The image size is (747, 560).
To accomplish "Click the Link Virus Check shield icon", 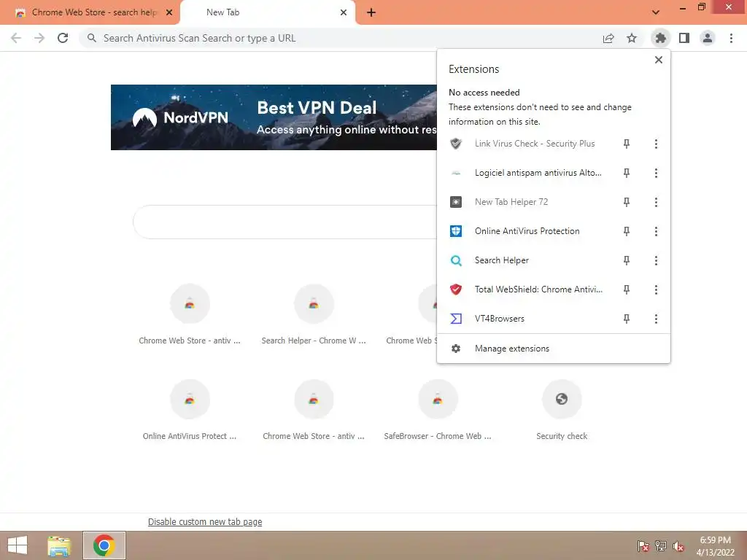I will (456, 144).
